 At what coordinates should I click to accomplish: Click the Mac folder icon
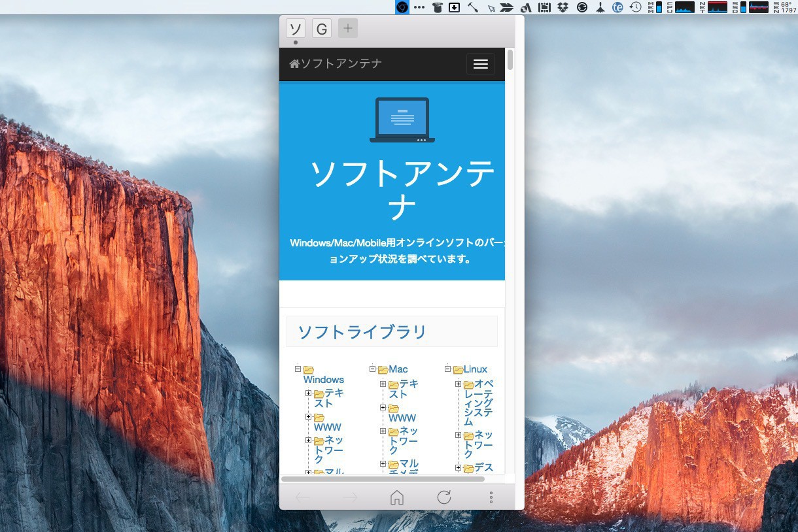(x=383, y=370)
